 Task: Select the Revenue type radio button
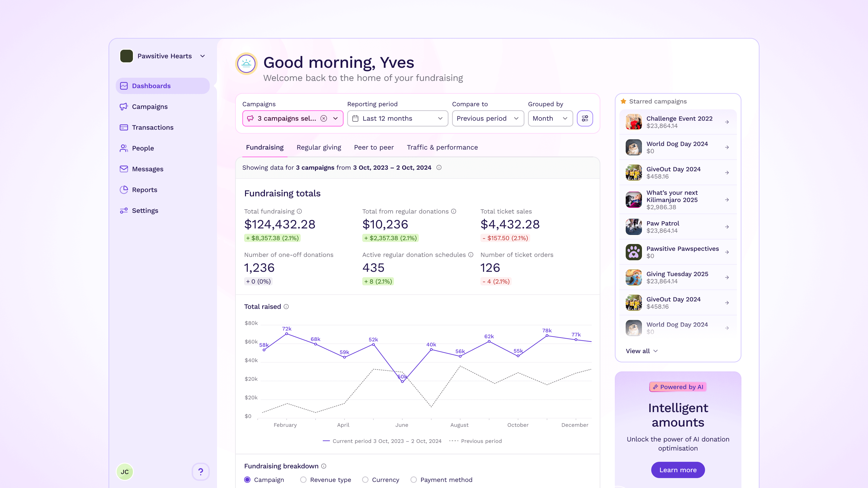click(x=303, y=480)
